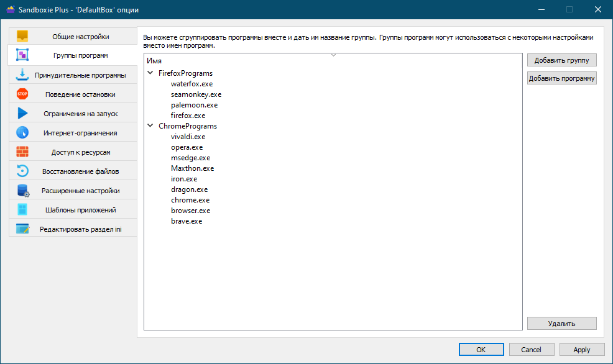
Task: Select waterfox.exe in the list
Action: [192, 84]
